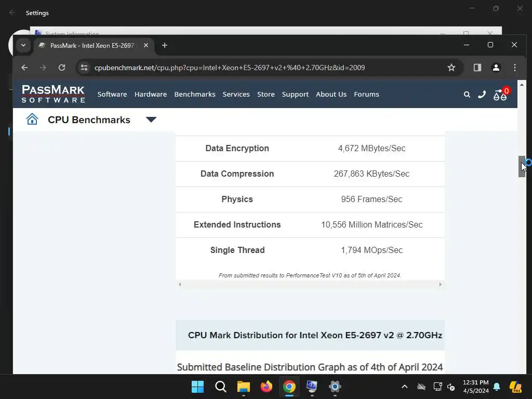Image resolution: width=532 pixels, height=399 pixels.
Task: Click the address bar URL
Action: pos(230,68)
